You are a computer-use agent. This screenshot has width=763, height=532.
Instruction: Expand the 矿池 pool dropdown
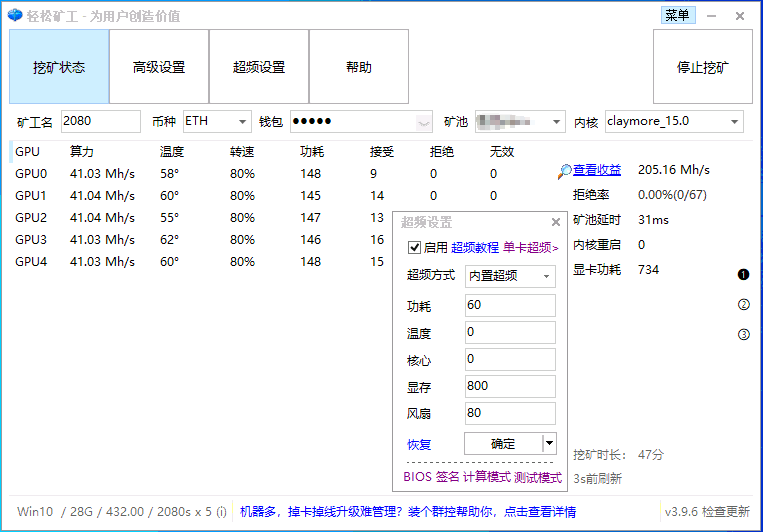[557, 122]
